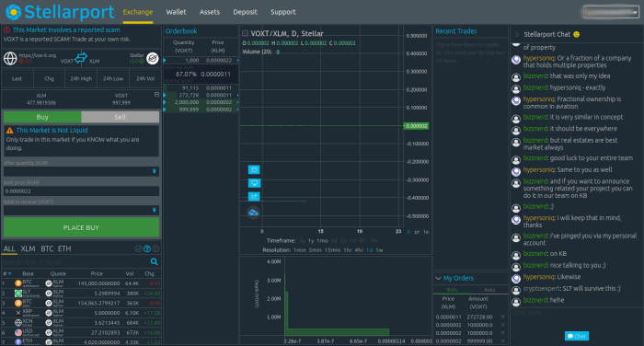Select the Sell side toggle
Screen dimensions: 644x346
120,117
